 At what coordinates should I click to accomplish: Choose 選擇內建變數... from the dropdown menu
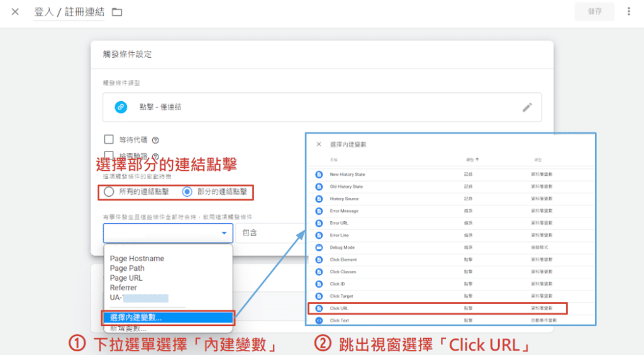(168, 317)
